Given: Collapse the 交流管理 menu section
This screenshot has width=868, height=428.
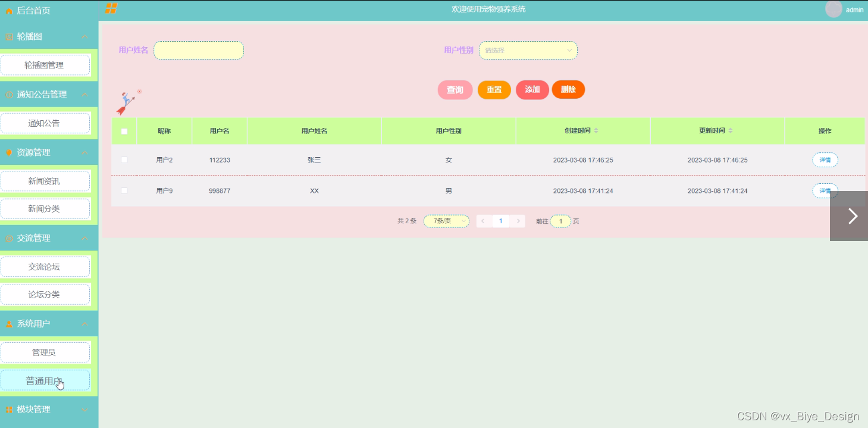Looking at the screenshot, I should 84,238.
